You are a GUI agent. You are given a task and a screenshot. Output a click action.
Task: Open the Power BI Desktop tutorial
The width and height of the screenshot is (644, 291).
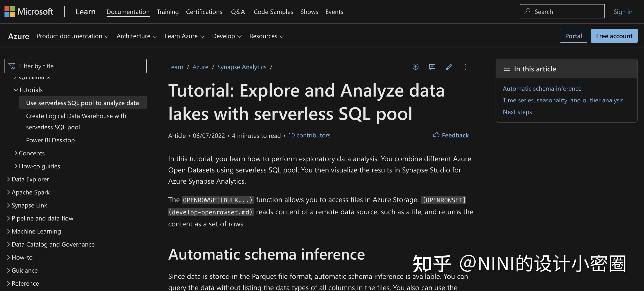coord(50,140)
